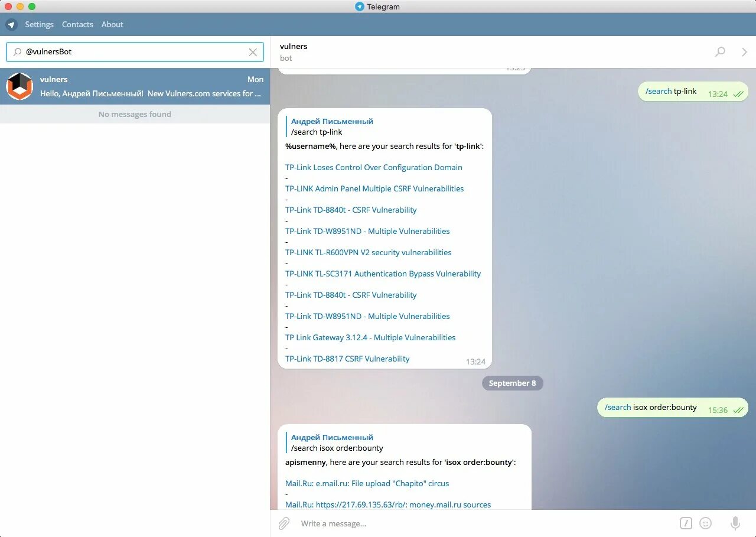Open the Mail.Ru money.mail.ru sources link
This screenshot has width=756, height=537.
pyautogui.click(x=388, y=505)
